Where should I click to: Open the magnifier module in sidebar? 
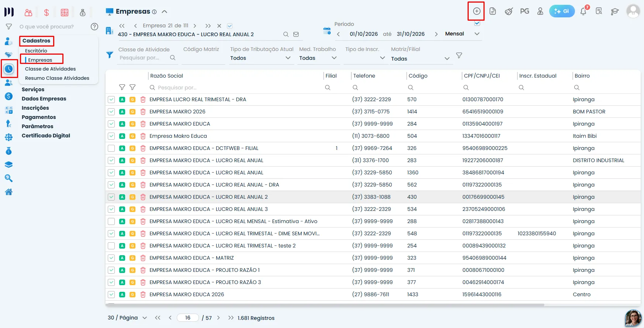pyautogui.click(x=9, y=178)
